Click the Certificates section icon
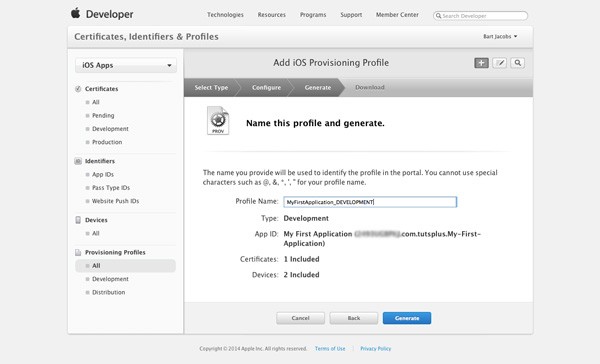The height and width of the screenshot is (364, 600). click(78, 89)
